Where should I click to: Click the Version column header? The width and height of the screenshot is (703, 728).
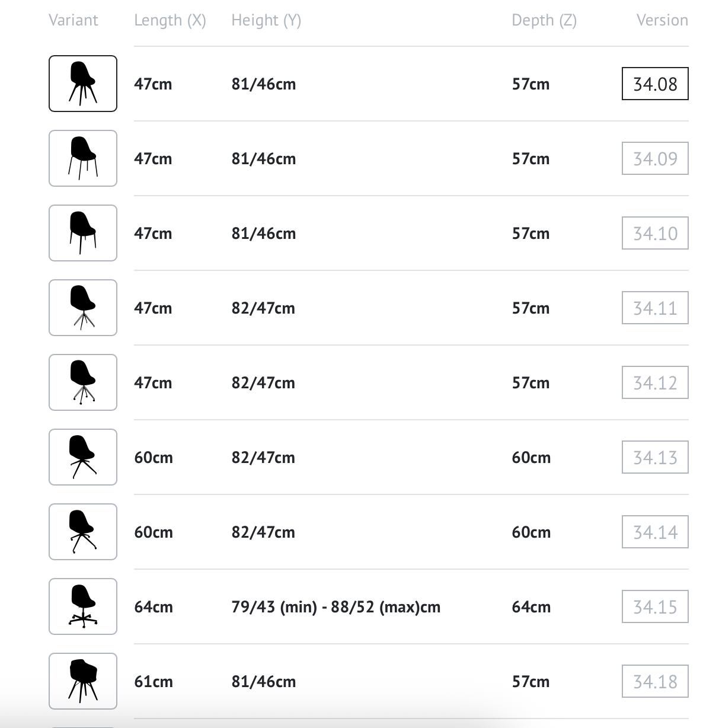tap(662, 20)
